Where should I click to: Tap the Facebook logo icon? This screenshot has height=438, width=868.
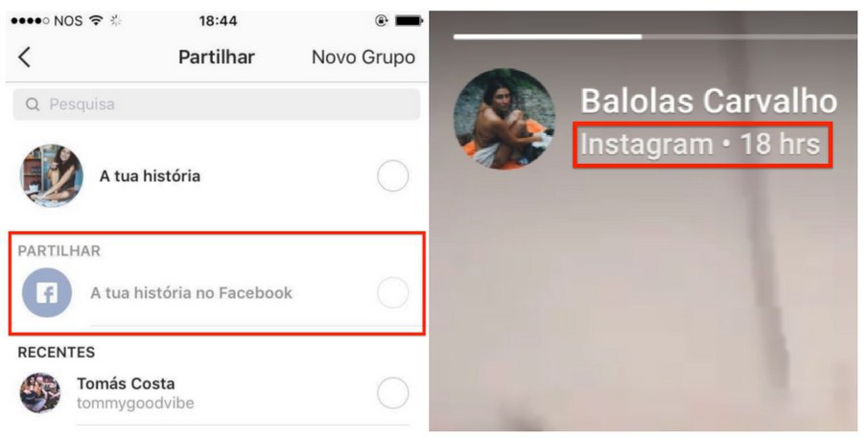47,292
